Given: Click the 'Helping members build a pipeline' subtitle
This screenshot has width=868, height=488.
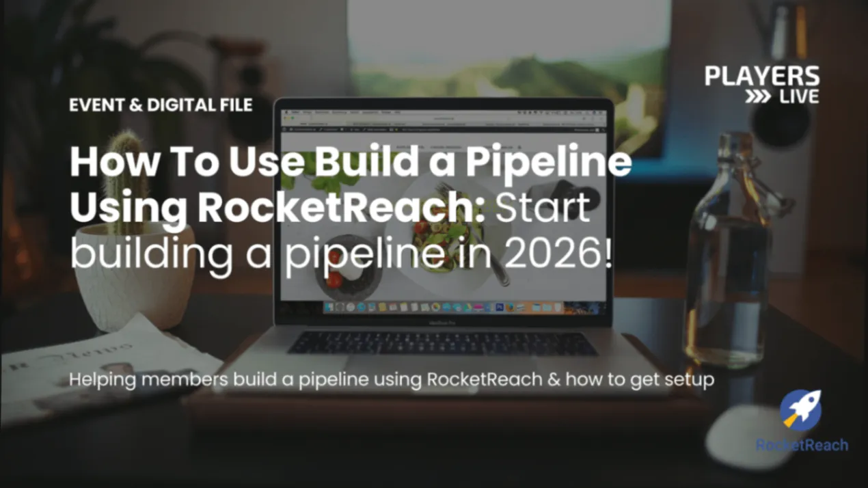Looking at the screenshot, I should click(392, 379).
